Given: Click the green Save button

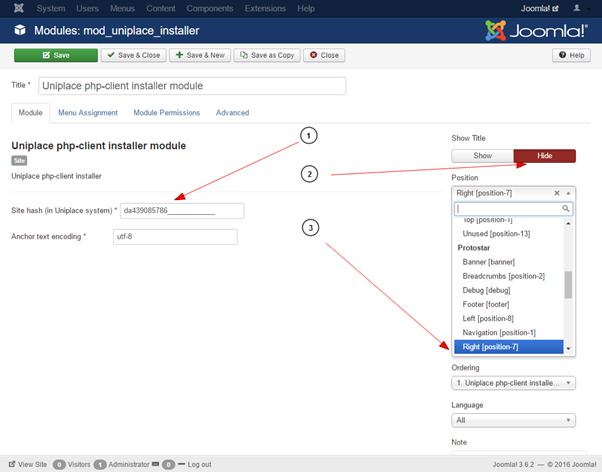Looking at the screenshot, I should (56, 55).
